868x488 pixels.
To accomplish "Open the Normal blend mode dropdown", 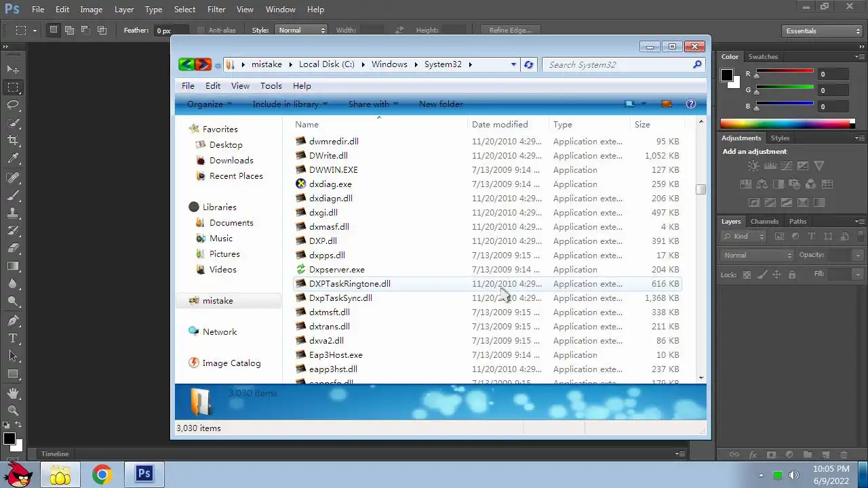I will click(x=757, y=255).
